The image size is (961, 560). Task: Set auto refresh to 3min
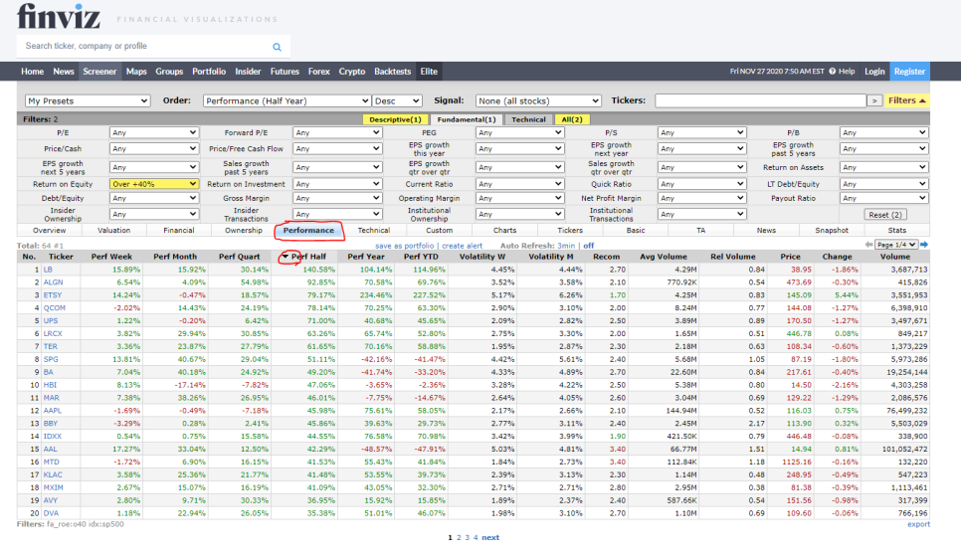tap(566, 245)
